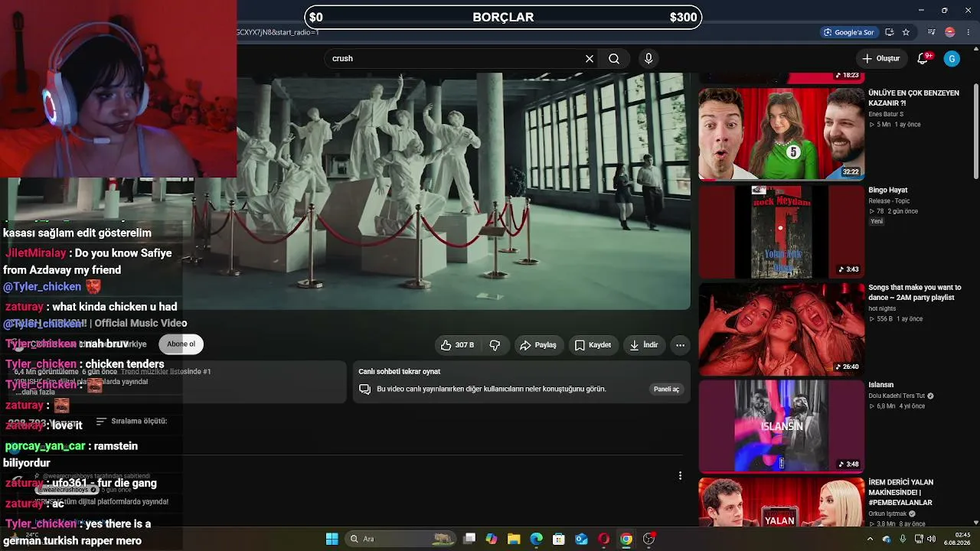Save video using the Kaydet button
Screen dimensions: 980x551
(593, 345)
